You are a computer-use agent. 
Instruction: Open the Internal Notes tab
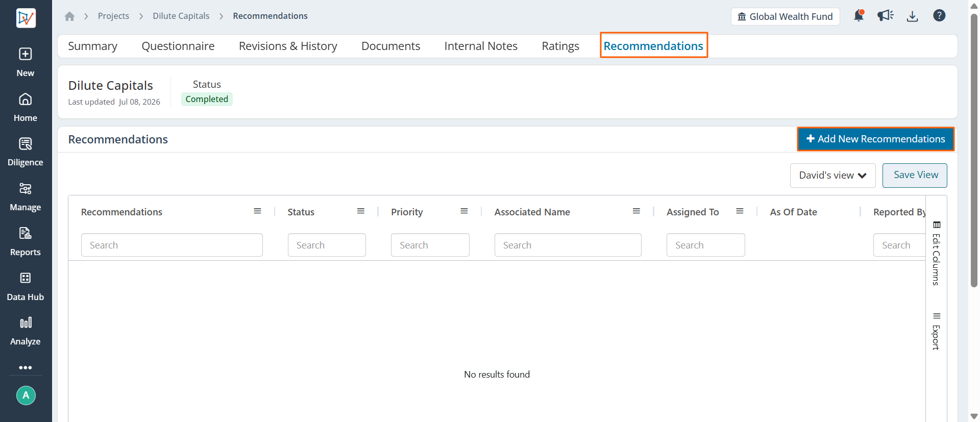(x=481, y=46)
